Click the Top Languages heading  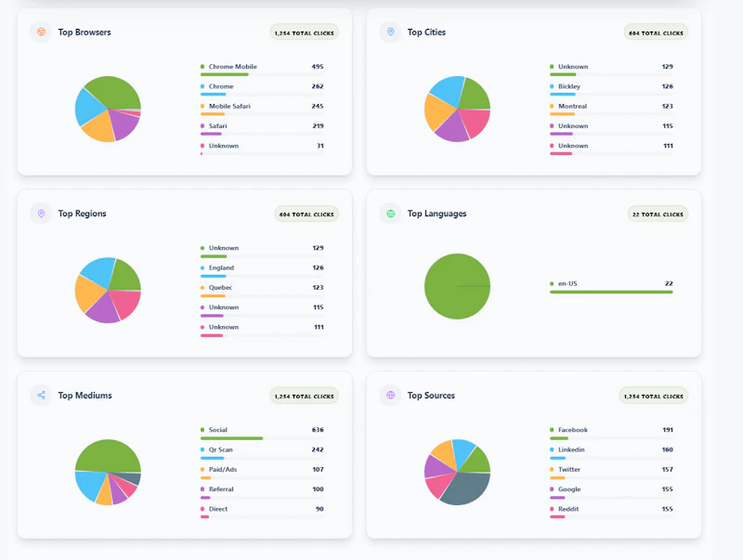[x=437, y=214]
